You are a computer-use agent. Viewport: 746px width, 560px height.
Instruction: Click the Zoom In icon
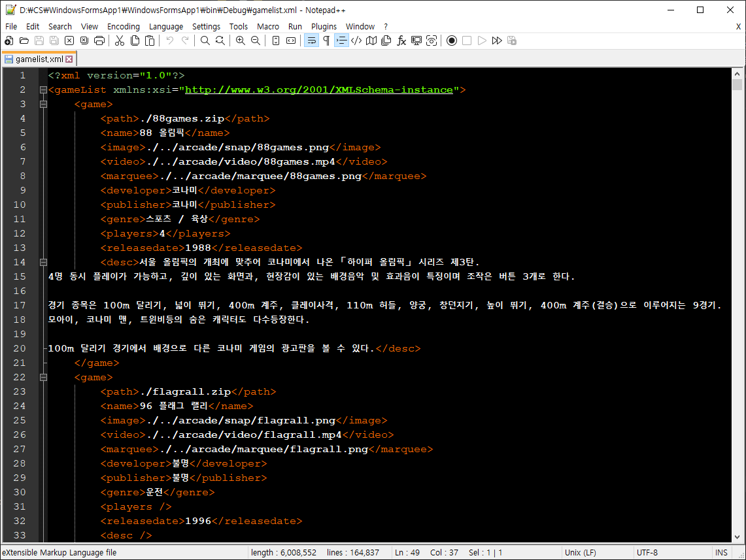click(240, 41)
